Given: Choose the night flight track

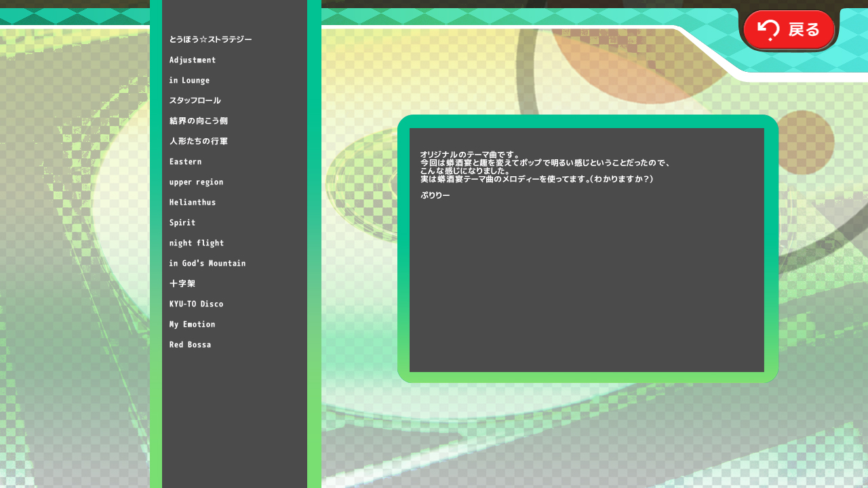Looking at the screenshot, I should pyautogui.click(x=197, y=243).
